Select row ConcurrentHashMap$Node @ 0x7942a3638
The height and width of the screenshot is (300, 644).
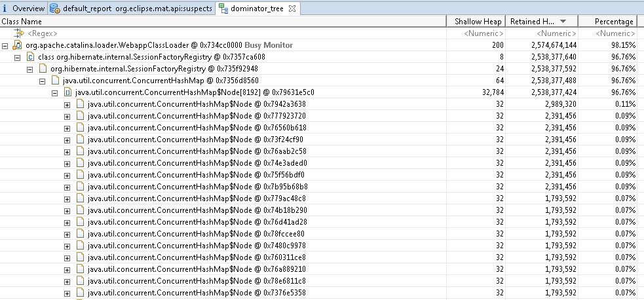pyautogui.click(x=322, y=105)
